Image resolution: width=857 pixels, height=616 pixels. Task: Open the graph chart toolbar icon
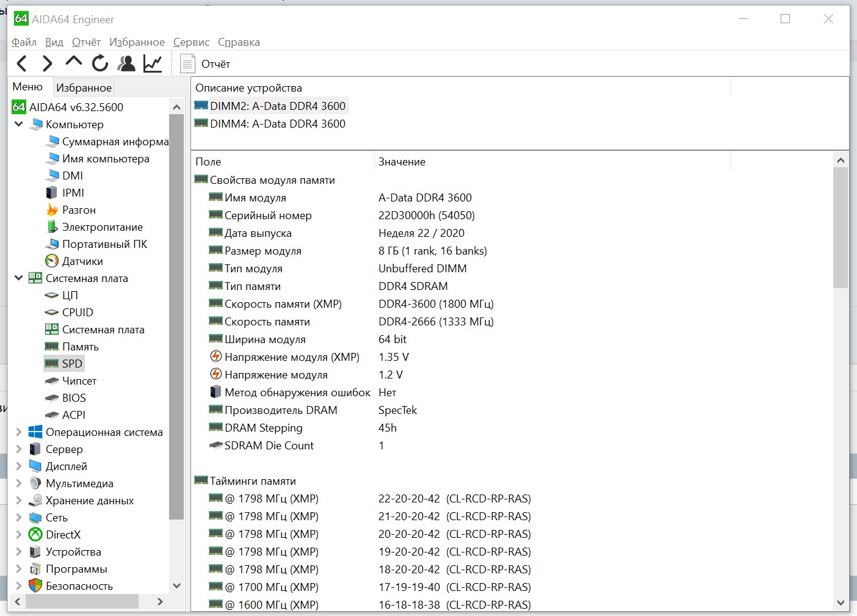(x=153, y=63)
